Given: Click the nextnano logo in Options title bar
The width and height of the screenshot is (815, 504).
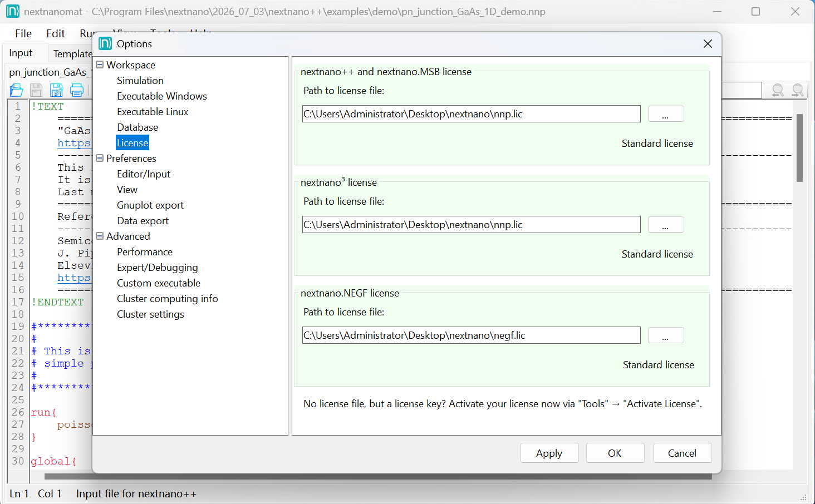Looking at the screenshot, I should 105,43.
